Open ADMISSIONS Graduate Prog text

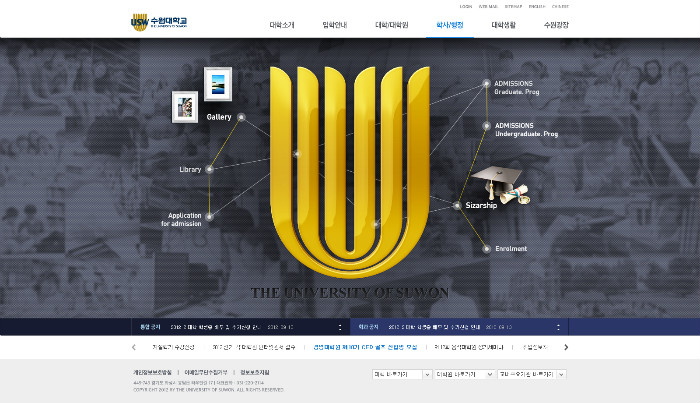pos(517,87)
